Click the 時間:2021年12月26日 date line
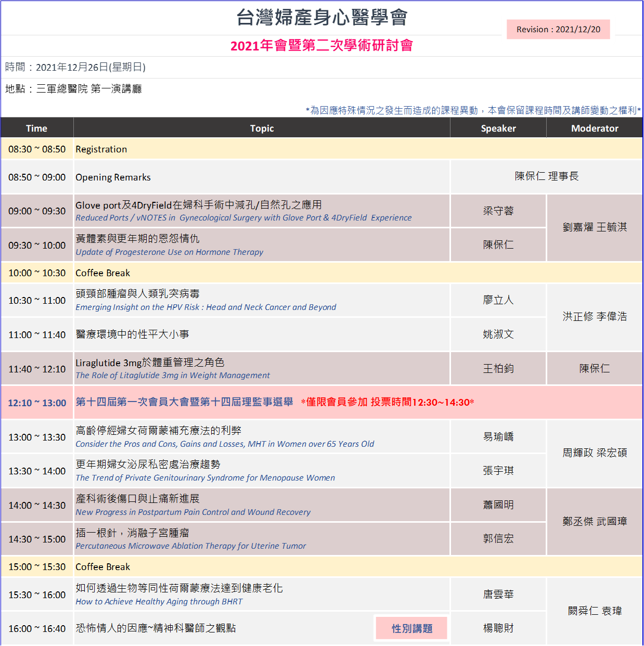Screen dimensions: 644x646 (x=75, y=67)
